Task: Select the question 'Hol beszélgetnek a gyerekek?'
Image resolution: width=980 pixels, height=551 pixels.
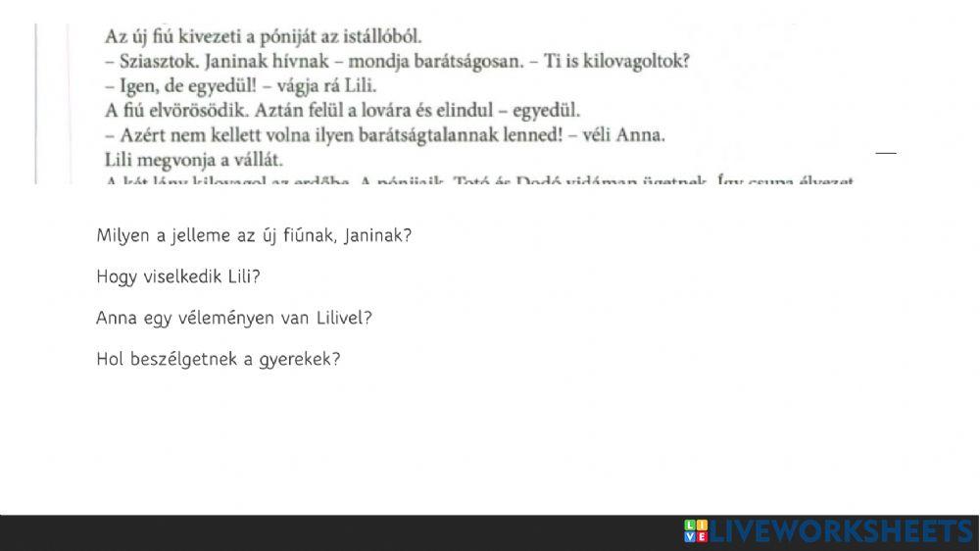Action: coord(218,359)
